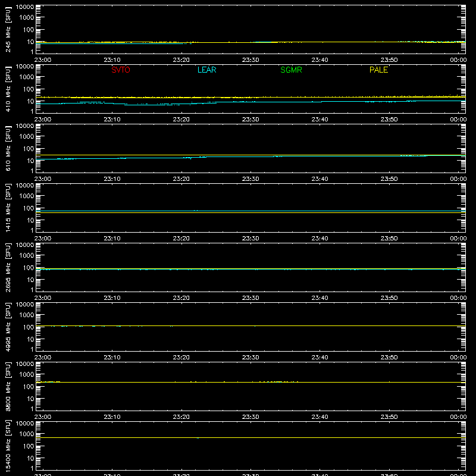The width and height of the screenshot is (476, 476).
Task: Select the 4995 MHz [SFU] axis title
Action: pos(8,327)
